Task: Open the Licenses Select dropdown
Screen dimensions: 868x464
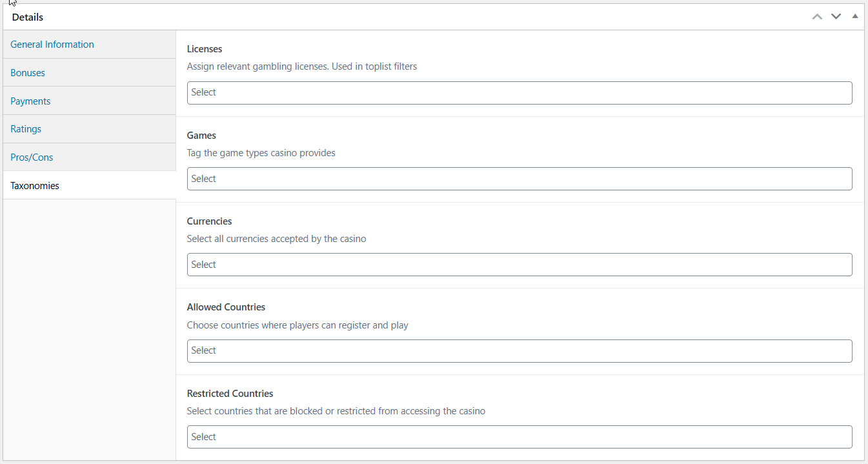Action: [520, 92]
